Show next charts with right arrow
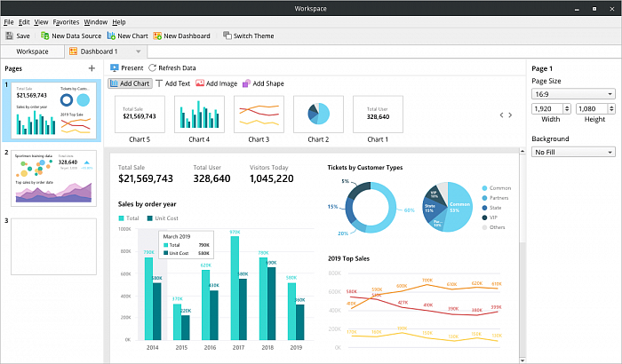The width and height of the screenshot is (622, 364). [x=511, y=115]
